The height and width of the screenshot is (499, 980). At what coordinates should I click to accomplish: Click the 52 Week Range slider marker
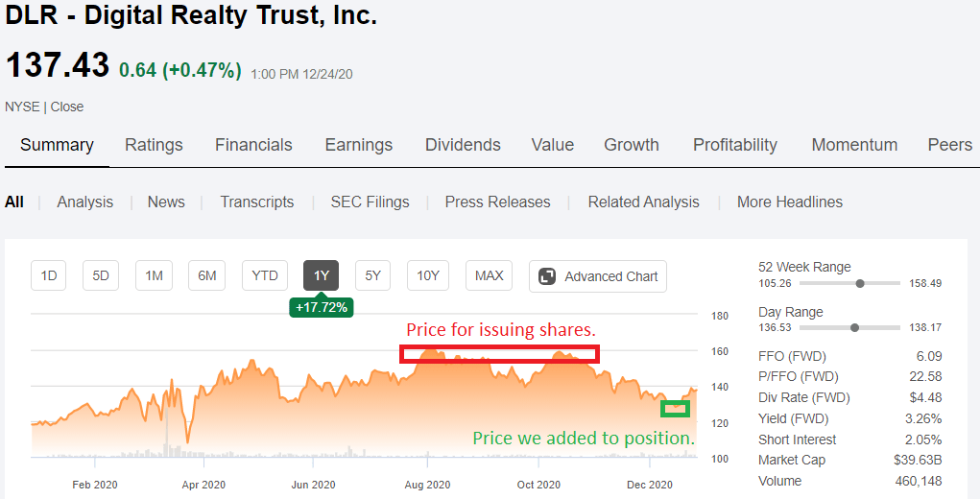click(860, 283)
